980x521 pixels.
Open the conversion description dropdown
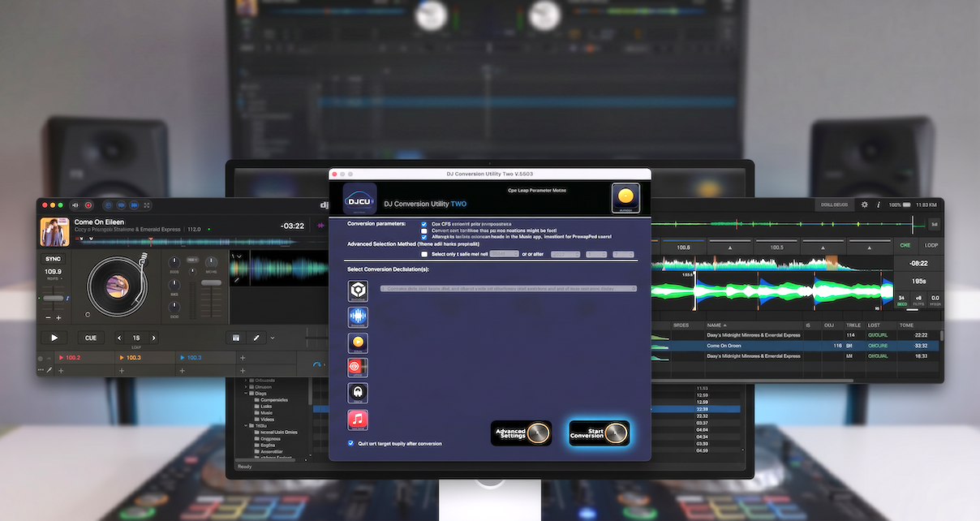click(509, 288)
